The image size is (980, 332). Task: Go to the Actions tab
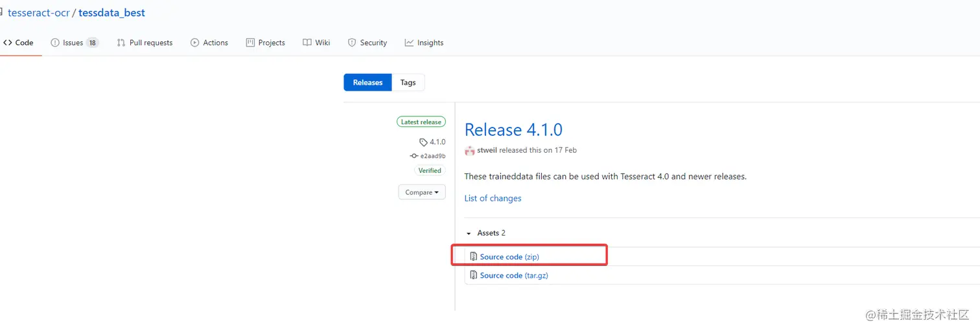pyautogui.click(x=209, y=43)
